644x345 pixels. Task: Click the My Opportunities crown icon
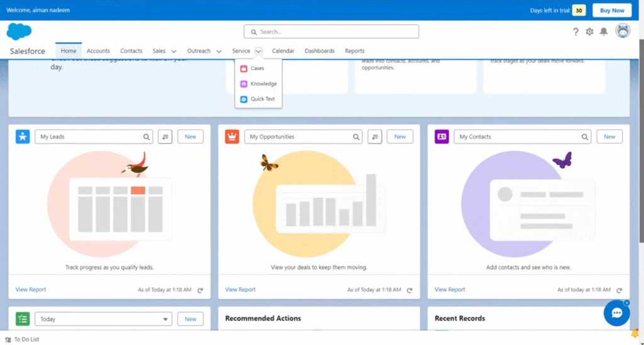point(232,136)
